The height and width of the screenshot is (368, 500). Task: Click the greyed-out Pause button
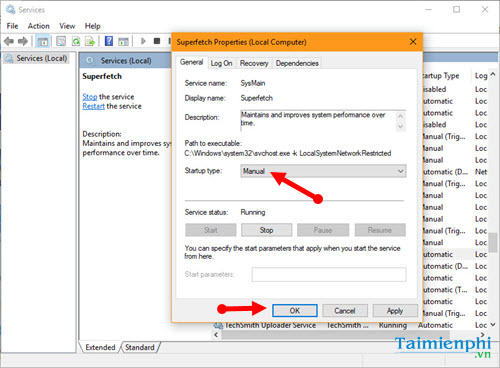[x=323, y=230]
